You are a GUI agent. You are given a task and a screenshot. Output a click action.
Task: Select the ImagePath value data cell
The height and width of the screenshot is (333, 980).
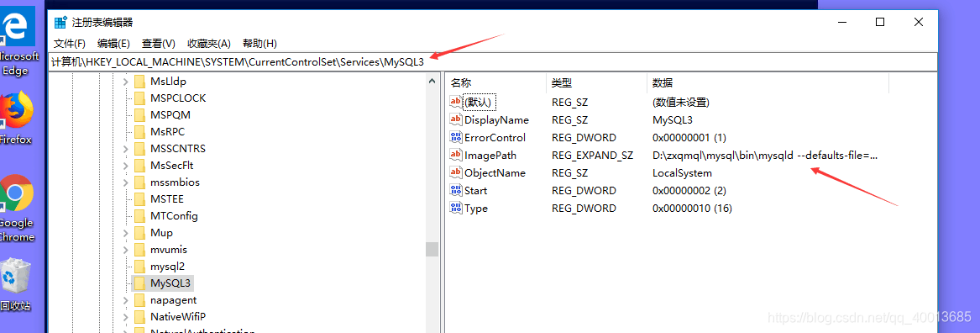(x=766, y=156)
